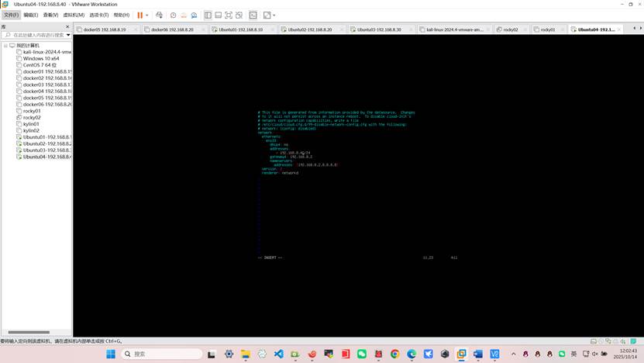This screenshot has height=363, width=644.
Task: Enter full screen mode
Action: (x=229, y=16)
